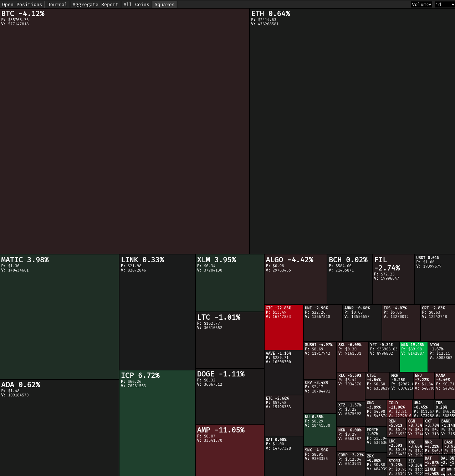Image resolution: width=455 pixels, height=476 pixels.
Task: Select the LINK 0.33% tile
Action: pyautogui.click(x=157, y=312)
